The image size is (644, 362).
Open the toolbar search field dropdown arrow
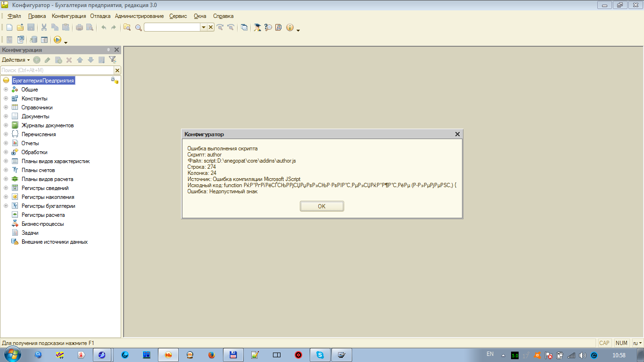tap(204, 27)
